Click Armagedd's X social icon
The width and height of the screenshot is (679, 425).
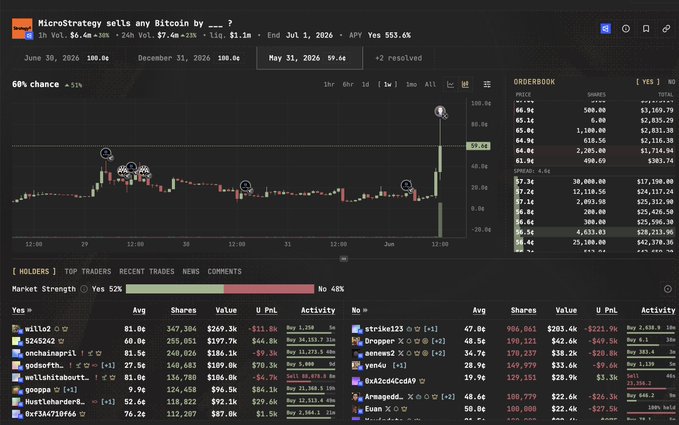click(x=410, y=397)
